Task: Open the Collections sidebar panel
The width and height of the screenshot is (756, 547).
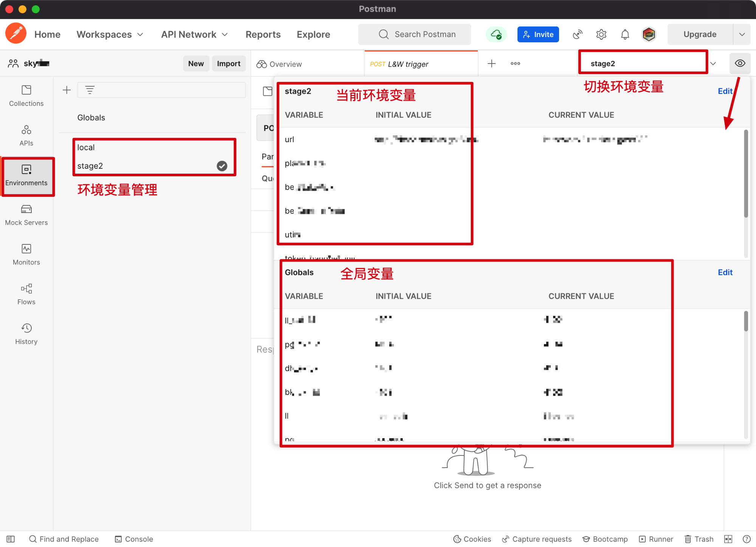Action: pyautogui.click(x=26, y=96)
